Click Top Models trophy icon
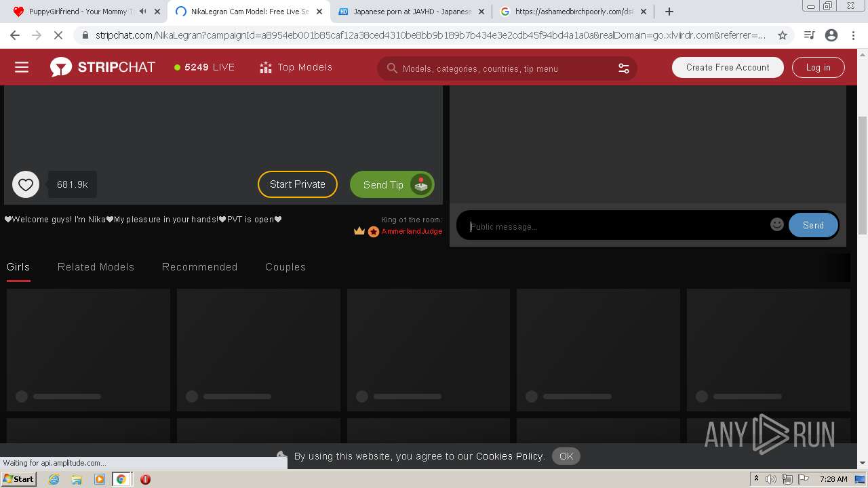Image resolution: width=868 pixels, height=488 pixels. coord(266,67)
